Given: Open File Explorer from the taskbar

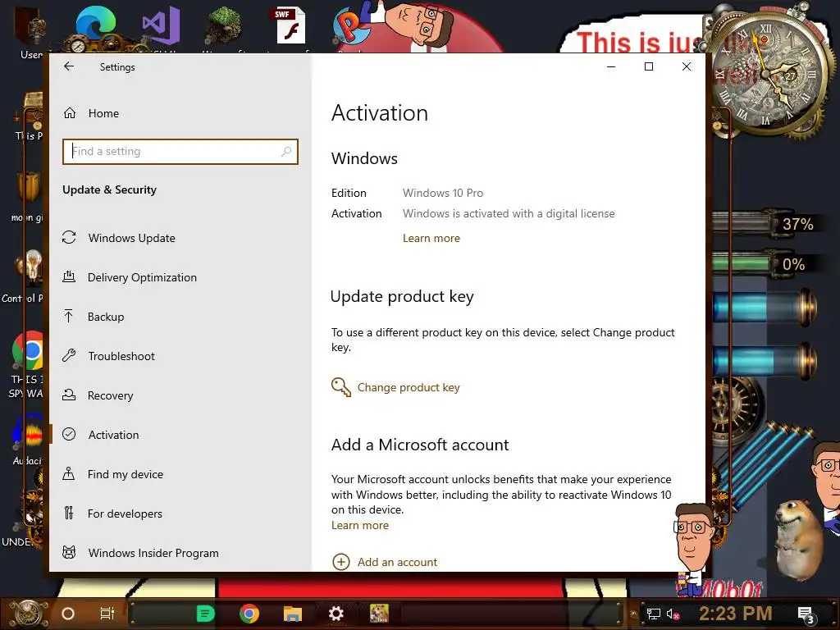Looking at the screenshot, I should (x=293, y=614).
